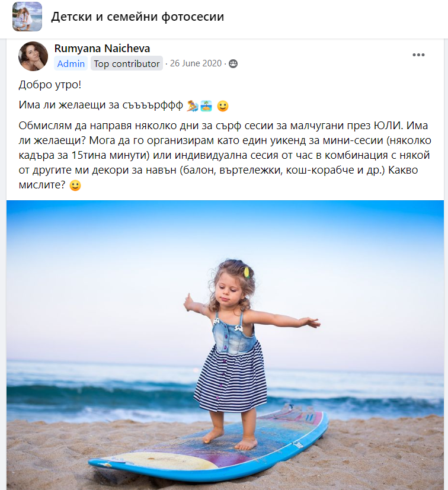
Task: Click the blue surfboard in the photo
Action: (209, 447)
